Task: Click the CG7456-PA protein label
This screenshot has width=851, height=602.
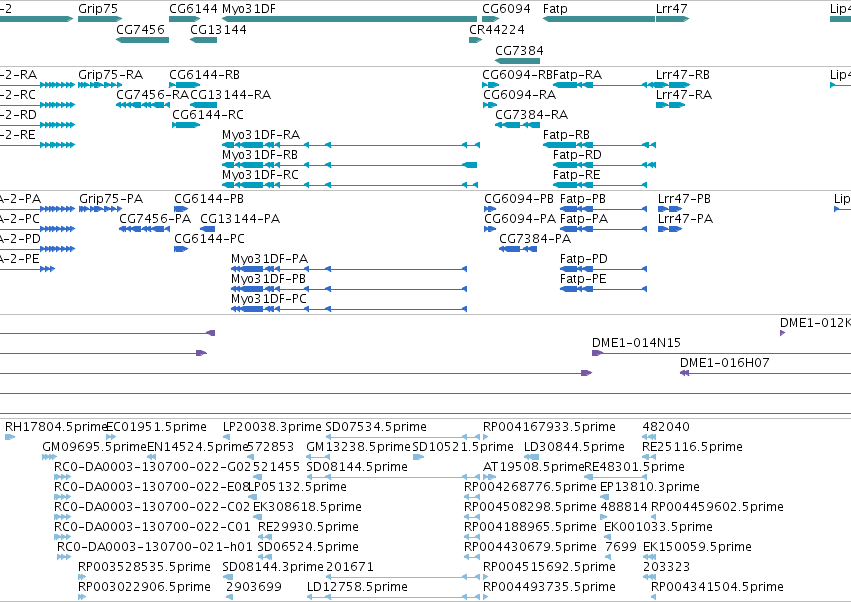Action: click(155, 219)
